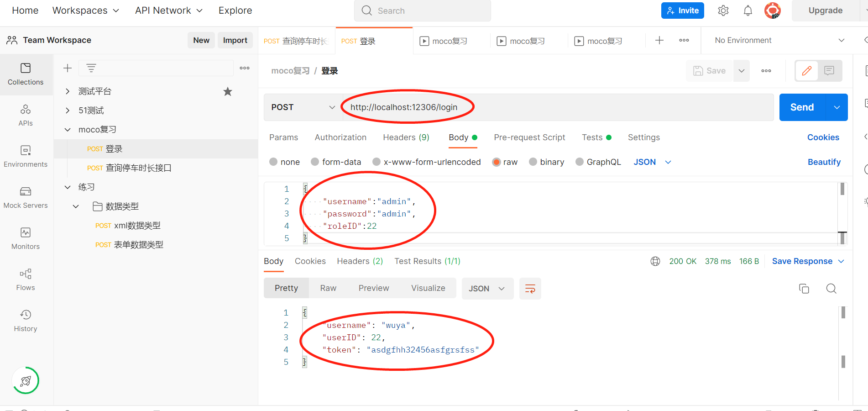
Task: Open the Flows sidebar panel
Action: (26, 280)
